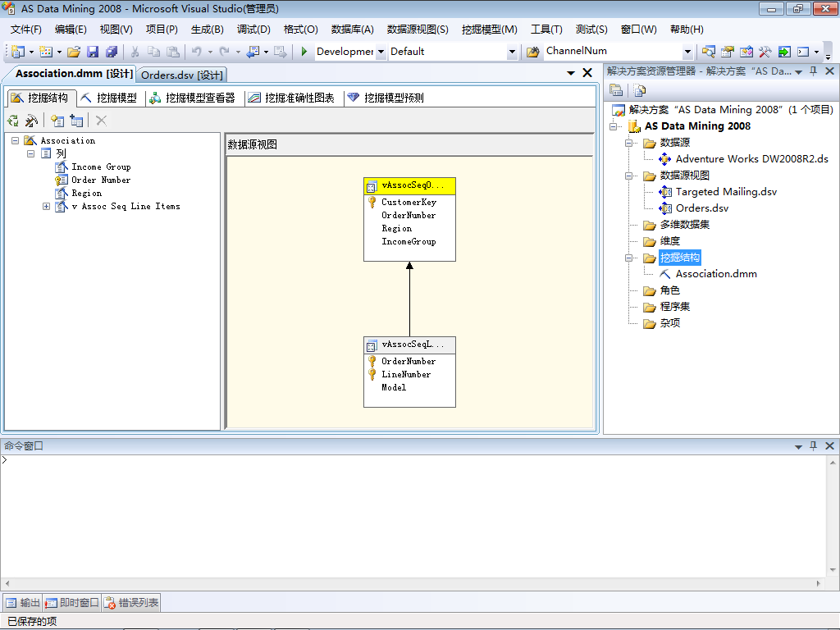Screen dimensions: 840x630
Task: Expand the v Assoc Seq Line Items node
Action: [x=47, y=206]
